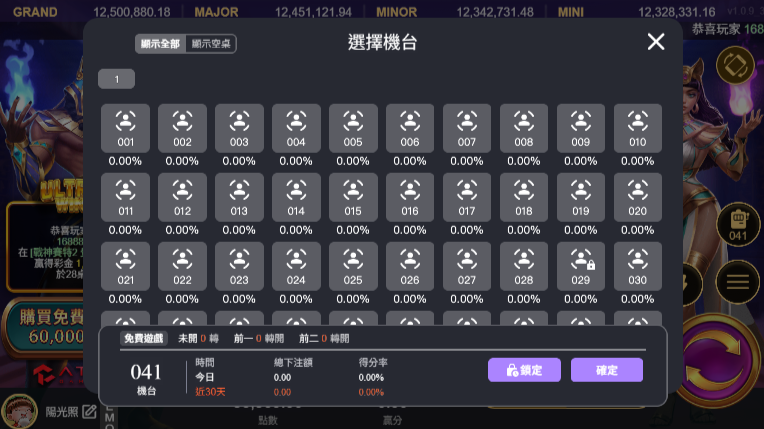Select machine 028

point(524,267)
